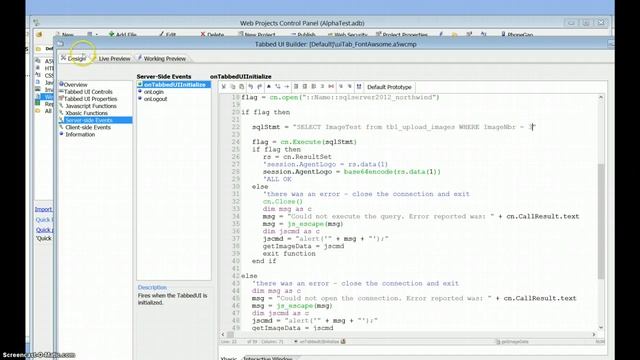Click the Paste icon in the editor toolbar
This screenshot has width=640, height=360.
coord(242,87)
